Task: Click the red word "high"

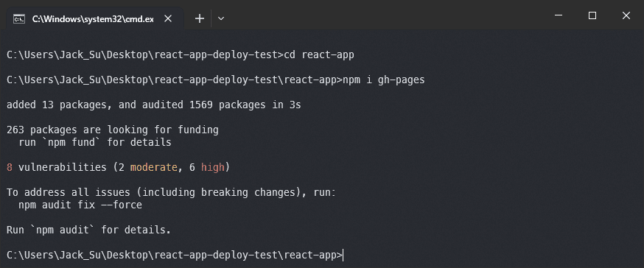Action: (213, 167)
